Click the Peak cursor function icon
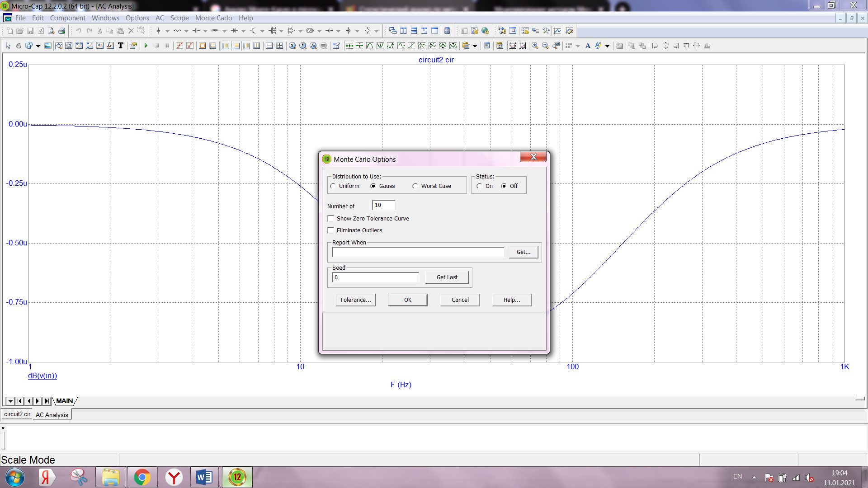 pyautogui.click(x=370, y=46)
